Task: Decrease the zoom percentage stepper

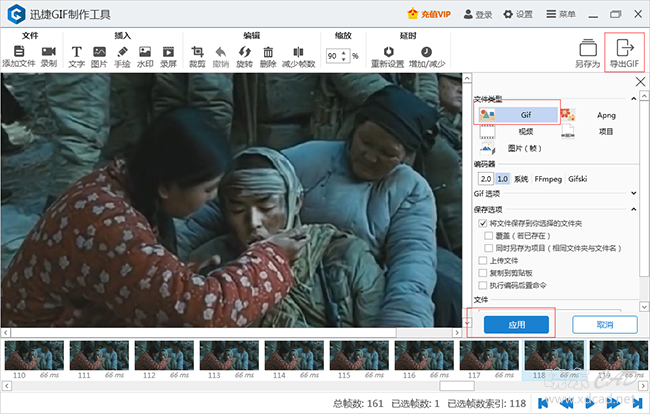Action: [344, 59]
